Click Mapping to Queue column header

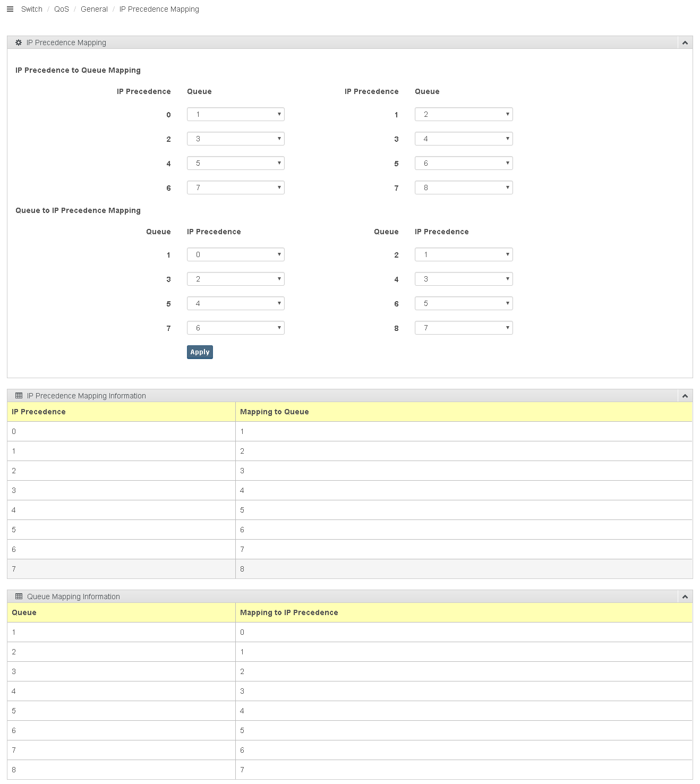point(275,412)
